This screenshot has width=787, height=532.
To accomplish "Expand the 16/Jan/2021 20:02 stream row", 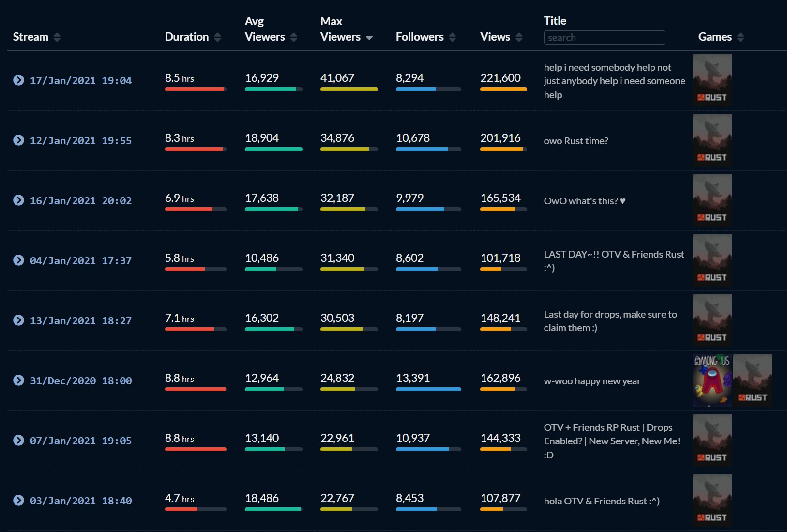I will tap(18, 200).
